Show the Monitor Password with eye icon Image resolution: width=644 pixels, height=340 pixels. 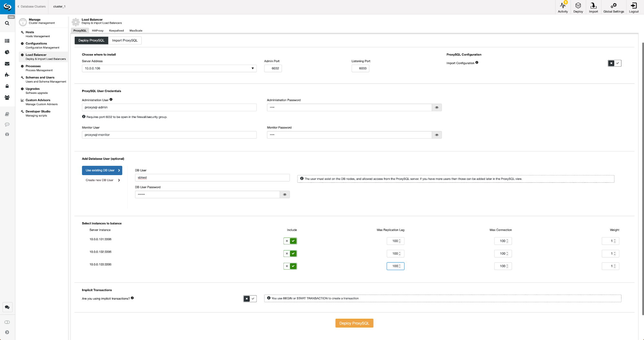tap(437, 135)
